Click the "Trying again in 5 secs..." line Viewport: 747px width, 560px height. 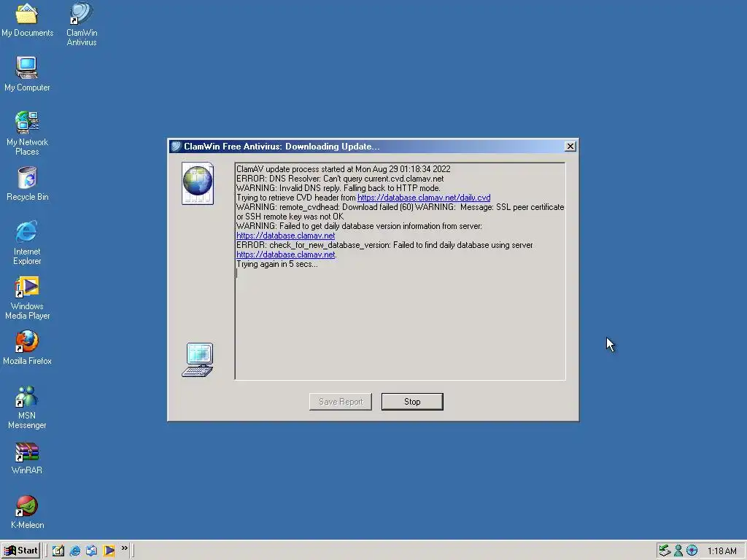[x=276, y=264]
